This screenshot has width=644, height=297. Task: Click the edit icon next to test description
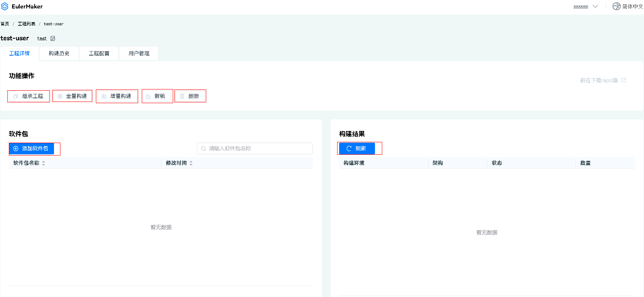[53, 38]
